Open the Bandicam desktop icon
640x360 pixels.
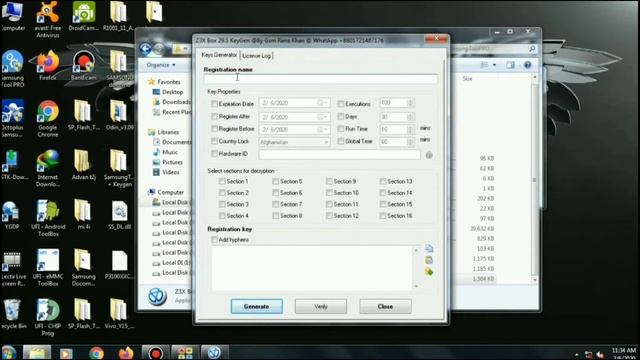pos(84,65)
